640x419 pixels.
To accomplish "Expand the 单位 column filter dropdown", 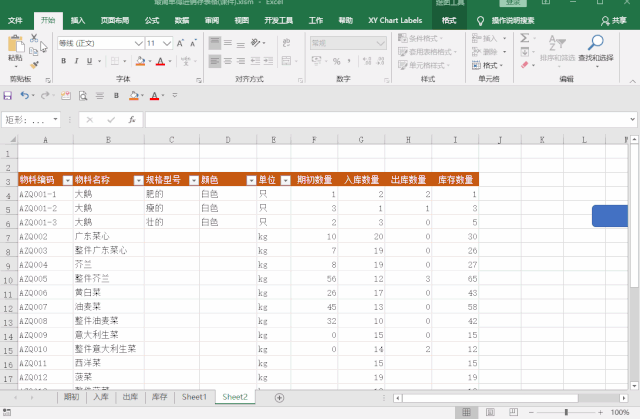I will (285, 180).
